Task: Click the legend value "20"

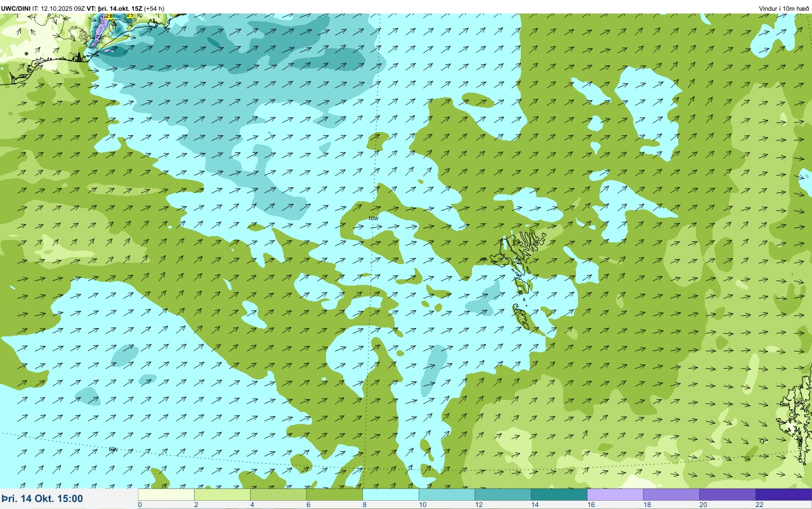Action: pyautogui.click(x=703, y=505)
